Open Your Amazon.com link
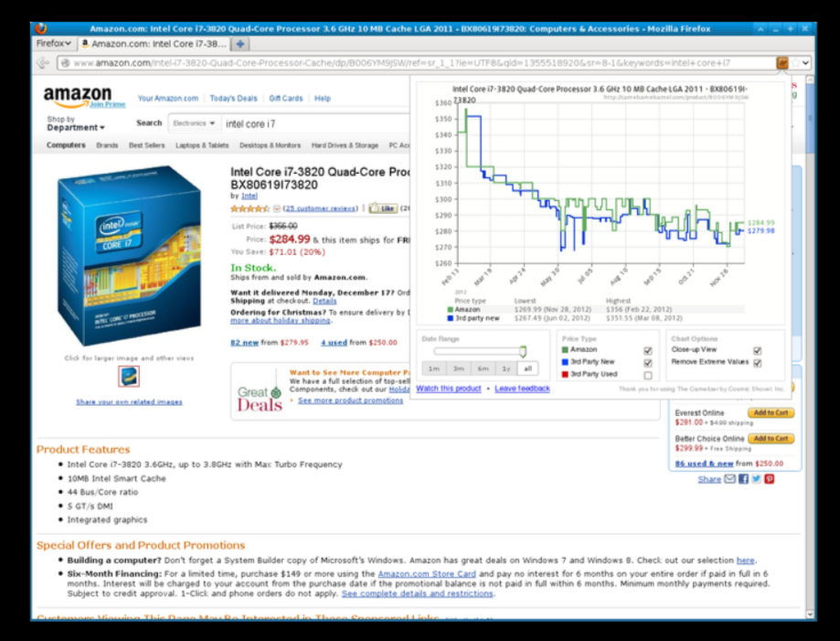This screenshot has height=641, width=840. (x=167, y=99)
